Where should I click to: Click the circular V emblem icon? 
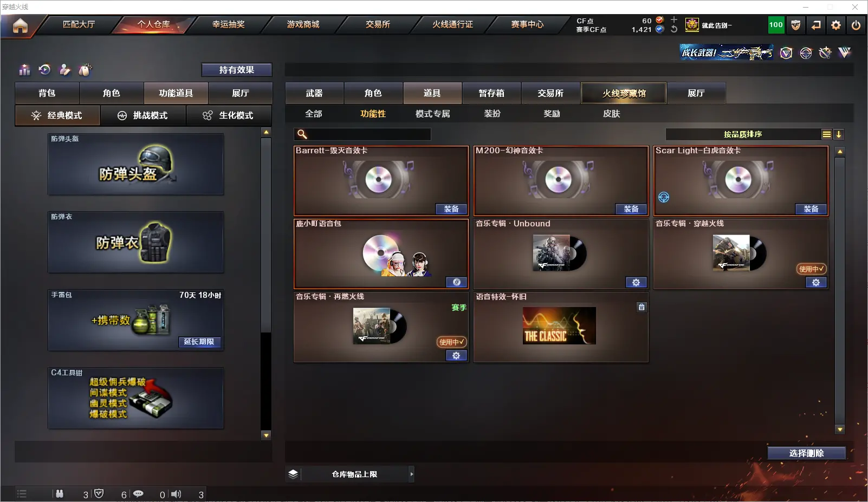[x=786, y=53]
